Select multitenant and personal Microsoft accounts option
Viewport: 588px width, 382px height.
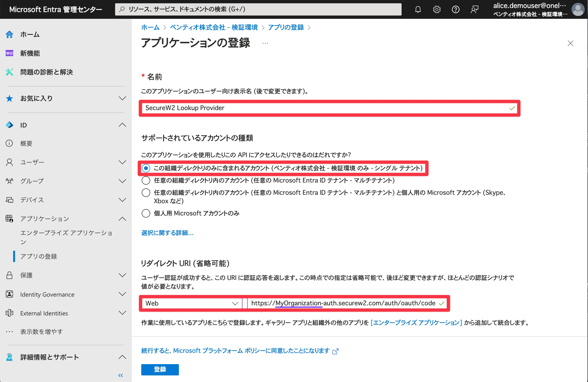tap(146, 192)
